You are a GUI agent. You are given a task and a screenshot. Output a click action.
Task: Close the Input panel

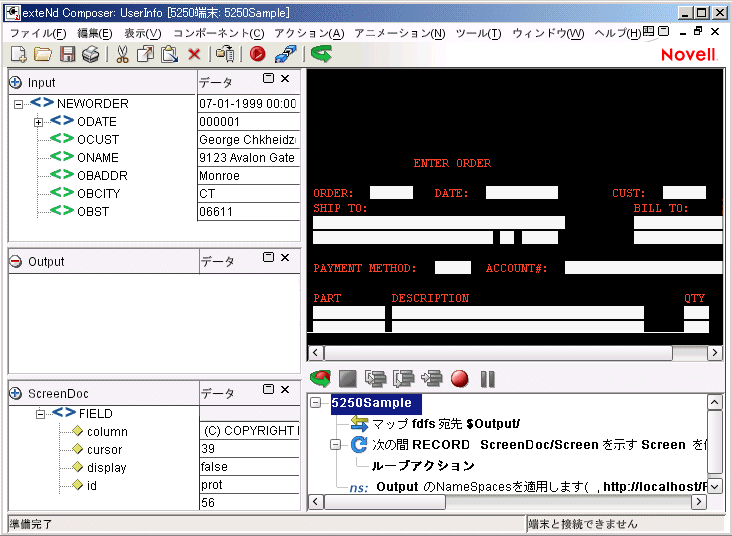point(285,78)
